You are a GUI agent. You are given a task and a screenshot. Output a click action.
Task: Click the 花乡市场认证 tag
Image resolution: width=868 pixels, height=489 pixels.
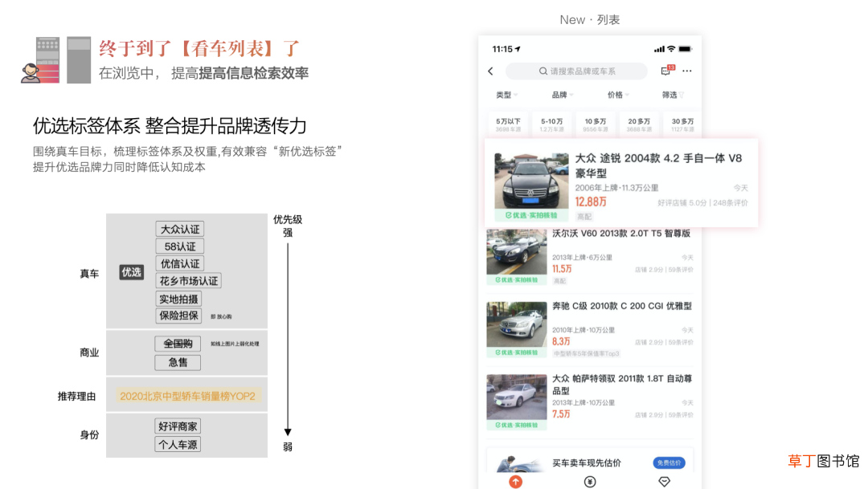point(189,281)
